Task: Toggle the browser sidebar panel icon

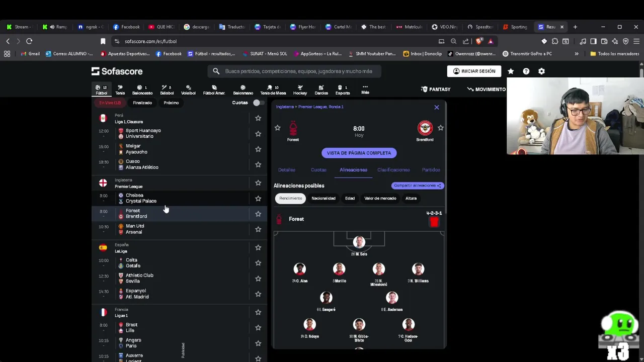Action: (x=594, y=41)
